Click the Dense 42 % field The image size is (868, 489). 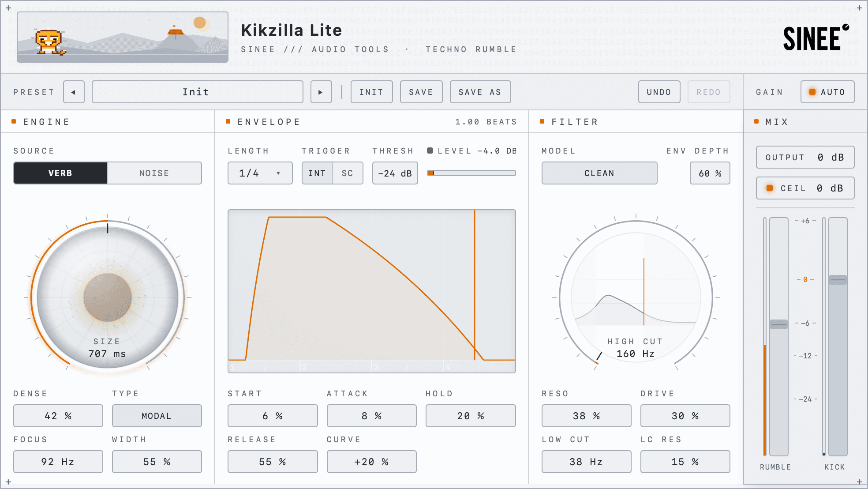[x=58, y=416]
